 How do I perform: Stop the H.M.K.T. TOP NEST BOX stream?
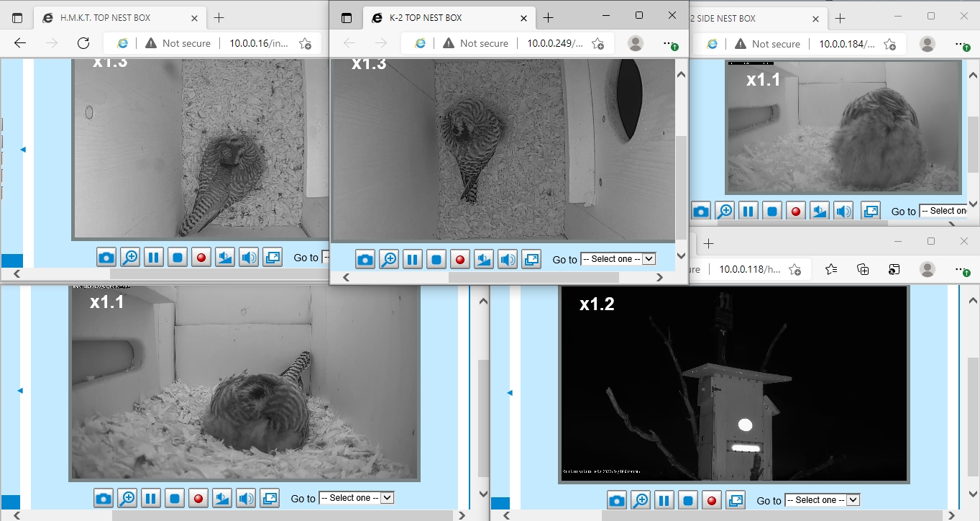pos(178,258)
